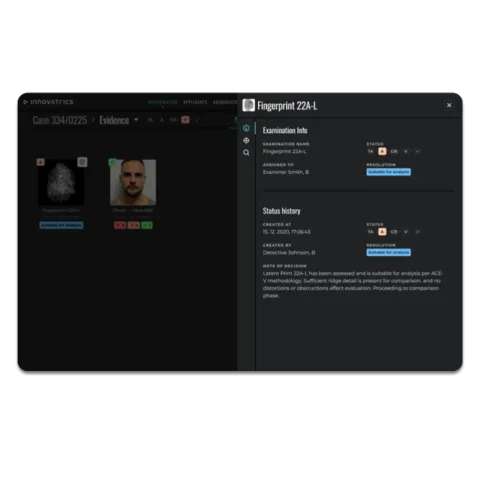The image size is (480, 480).
Task: Click the fingerprint thumbnail icon beside the panel title
Action: 248,105
